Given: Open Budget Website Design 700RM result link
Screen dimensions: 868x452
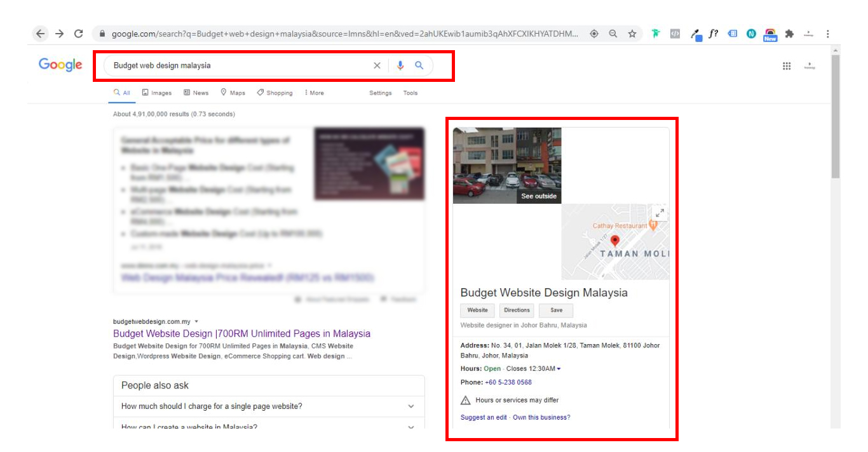Looking at the screenshot, I should [241, 333].
